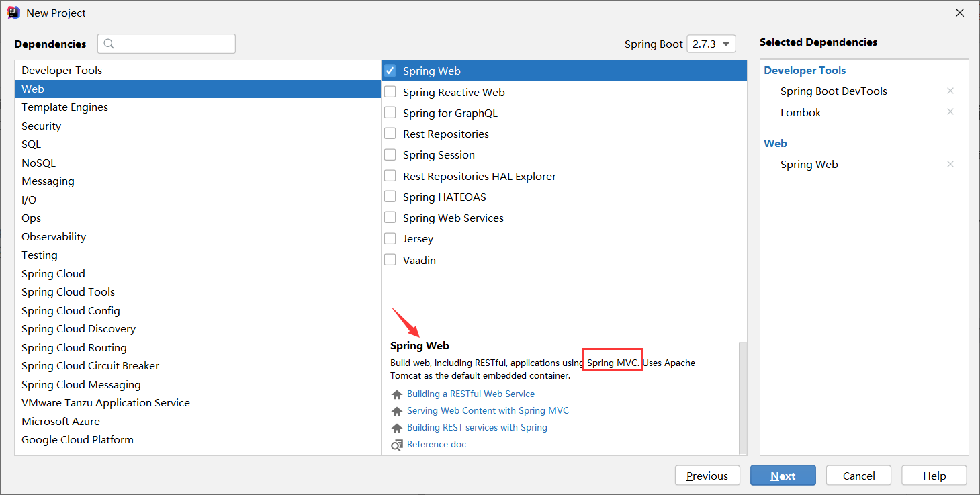Choose the Security category
The image size is (980, 495).
197,126
